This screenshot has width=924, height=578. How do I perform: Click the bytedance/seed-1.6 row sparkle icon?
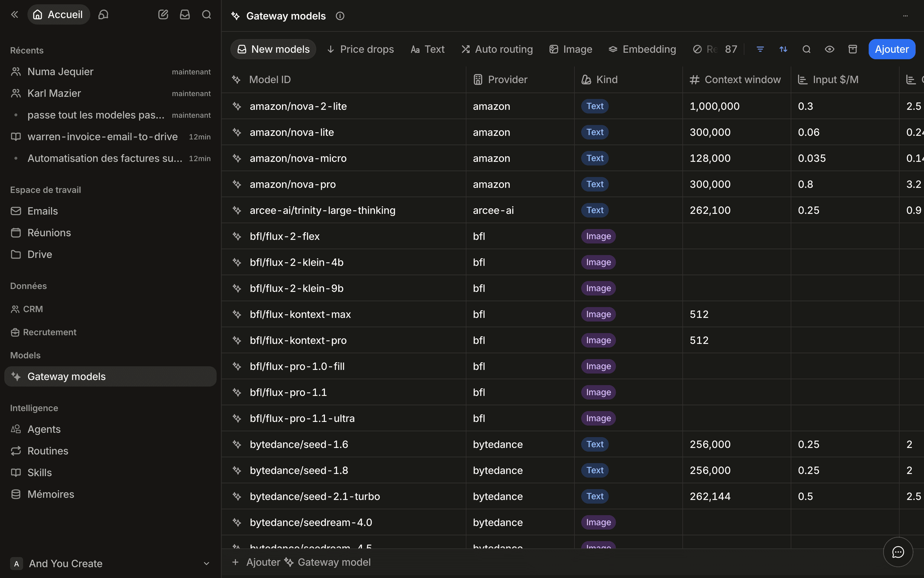tap(237, 444)
